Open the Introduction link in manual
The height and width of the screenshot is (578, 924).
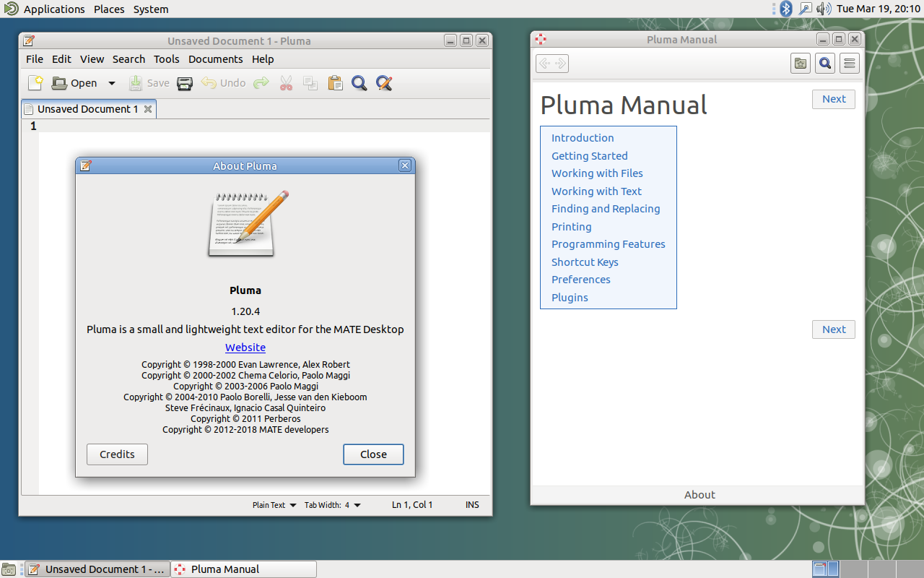pos(583,138)
